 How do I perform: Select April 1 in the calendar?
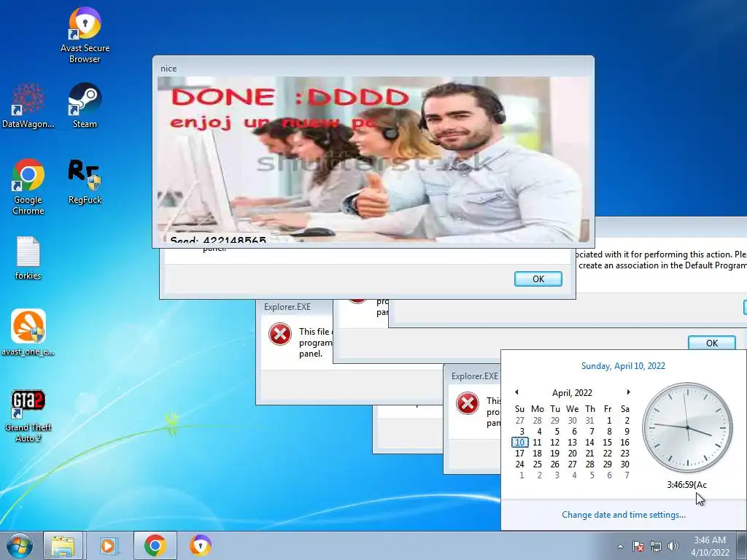coord(609,421)
